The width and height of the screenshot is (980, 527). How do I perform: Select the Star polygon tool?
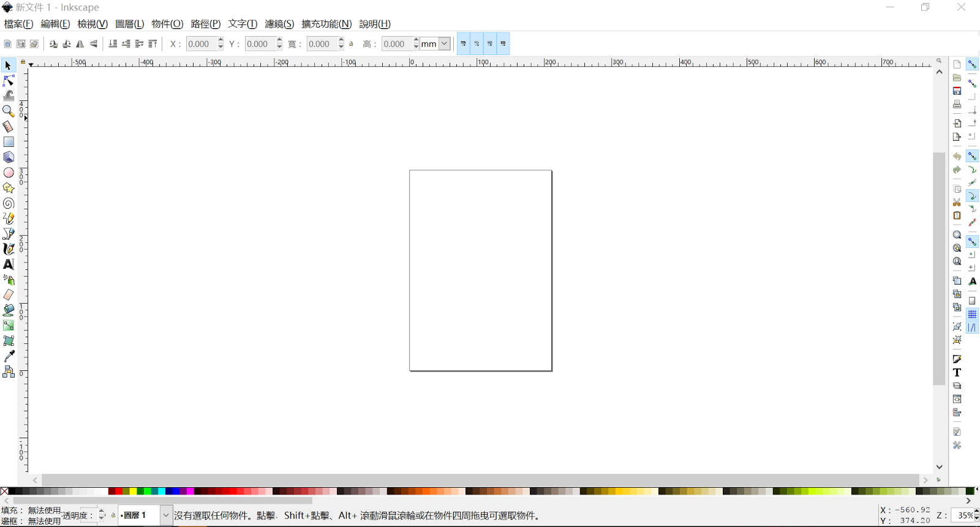pyautogui.click(x=8, y=188)
